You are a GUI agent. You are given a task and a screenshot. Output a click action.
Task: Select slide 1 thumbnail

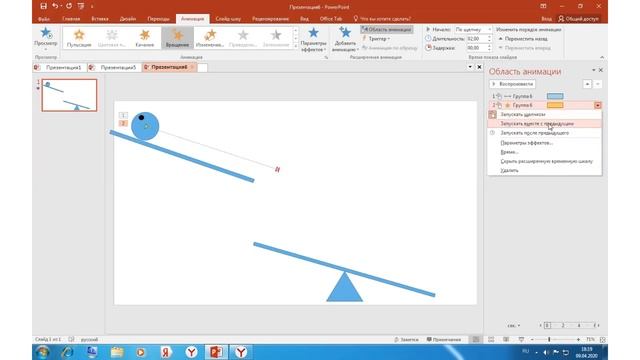[69, 95]
